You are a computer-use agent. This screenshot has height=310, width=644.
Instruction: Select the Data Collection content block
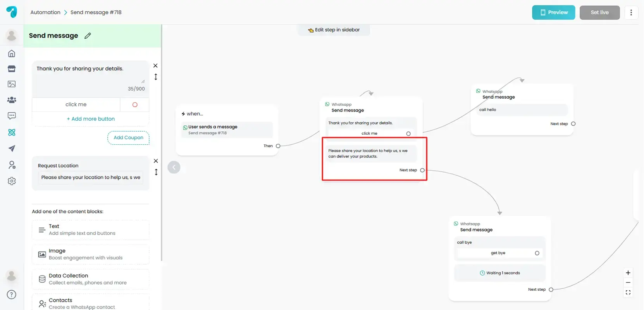click(90, 279)
